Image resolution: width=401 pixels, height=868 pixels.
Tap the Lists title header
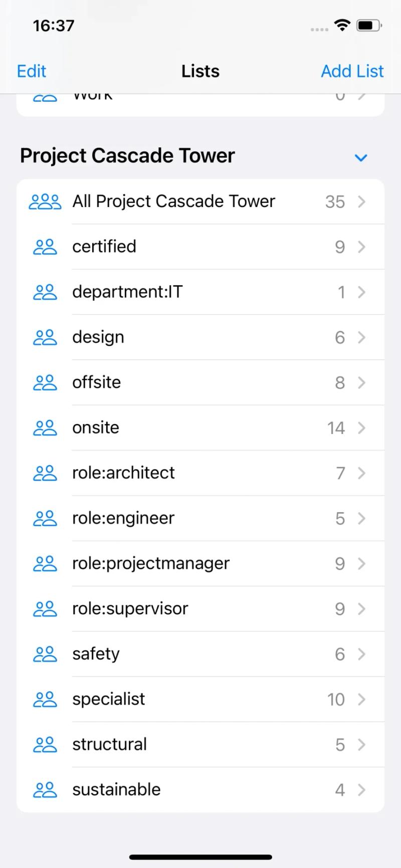pos(200,71)
